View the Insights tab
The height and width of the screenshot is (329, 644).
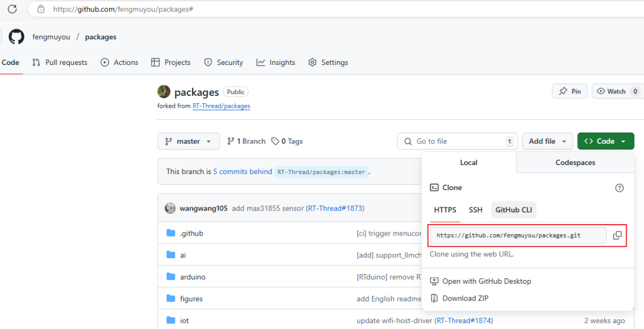(276, 63)
